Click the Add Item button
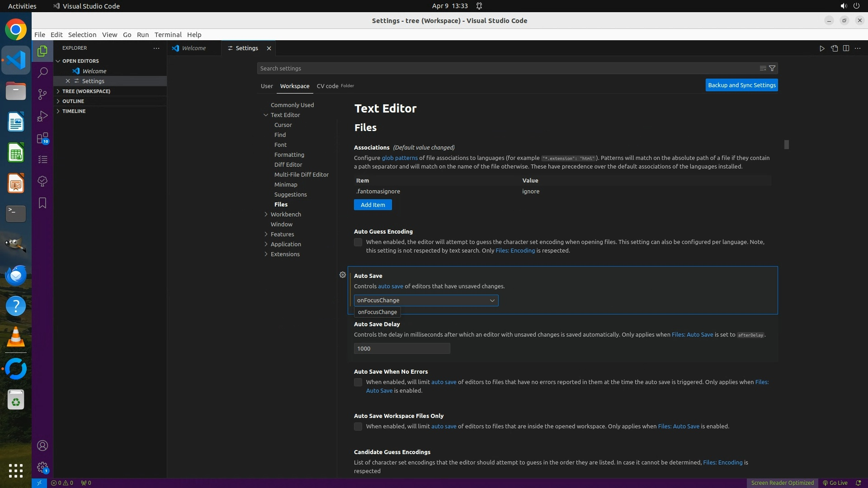This screenshot has height=488, width=868. (x=373, y=205)
